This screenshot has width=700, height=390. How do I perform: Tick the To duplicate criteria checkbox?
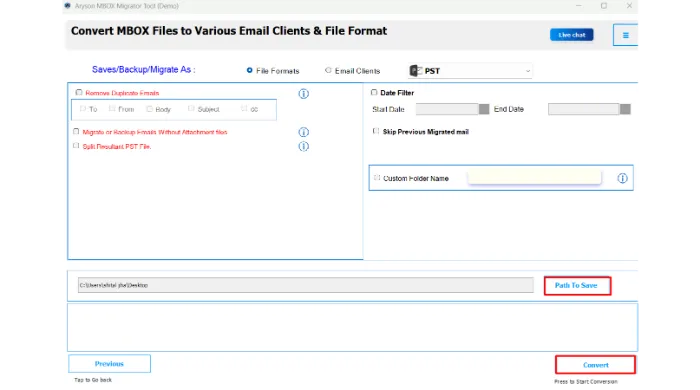pyautogui.click(x=83, y=108)
